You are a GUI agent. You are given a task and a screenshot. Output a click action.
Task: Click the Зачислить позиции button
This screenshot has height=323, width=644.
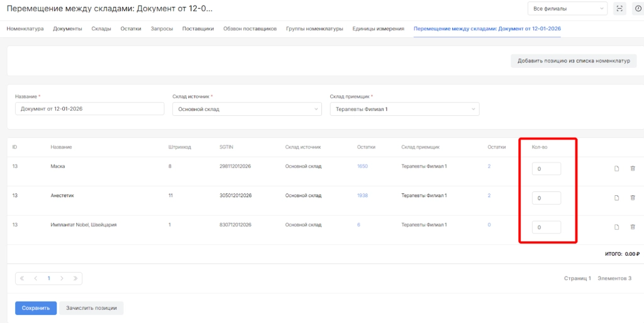(x=91, y=308)
